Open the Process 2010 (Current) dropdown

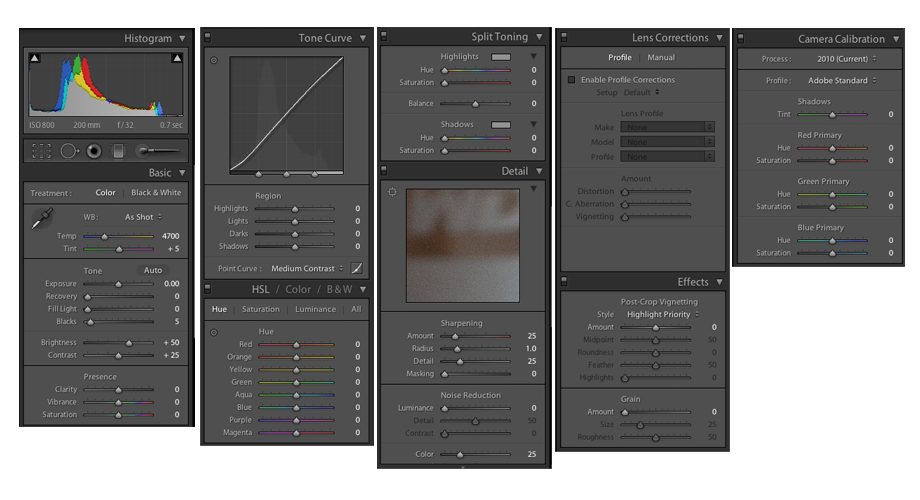[x=847, y=59]
